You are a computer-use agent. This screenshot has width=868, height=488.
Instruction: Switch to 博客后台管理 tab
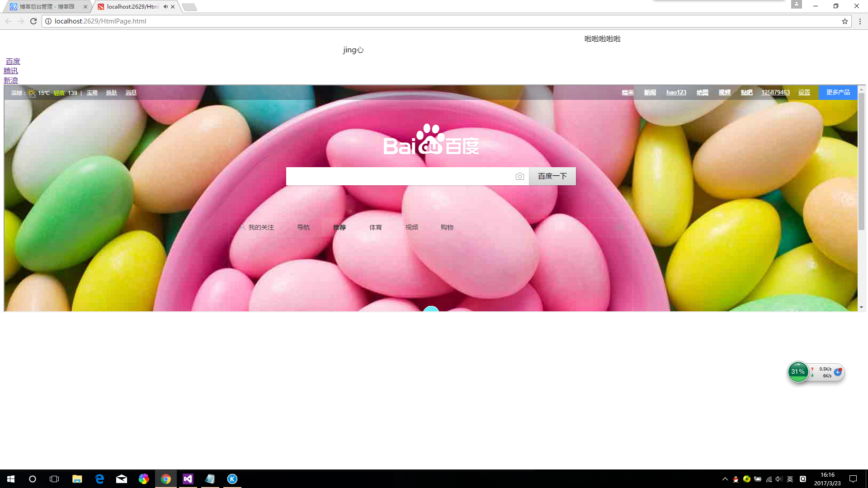pyautogui.click(x=47, y=7)
